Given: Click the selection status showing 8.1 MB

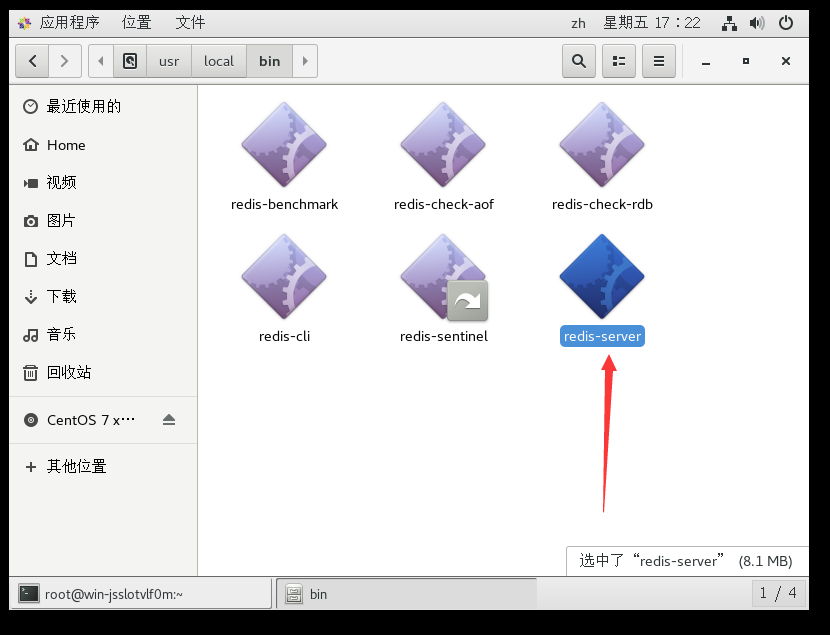Looking at the screenshot, I should click(687, 561).
